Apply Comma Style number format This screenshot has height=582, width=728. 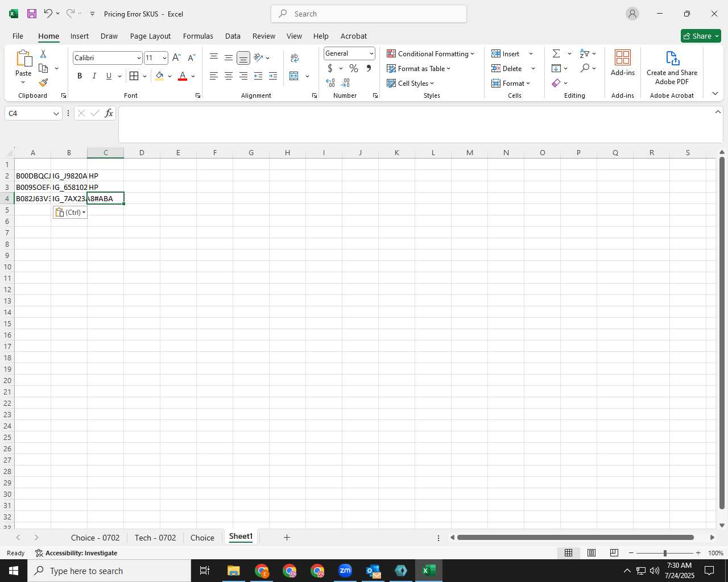[x=369, y=68]
